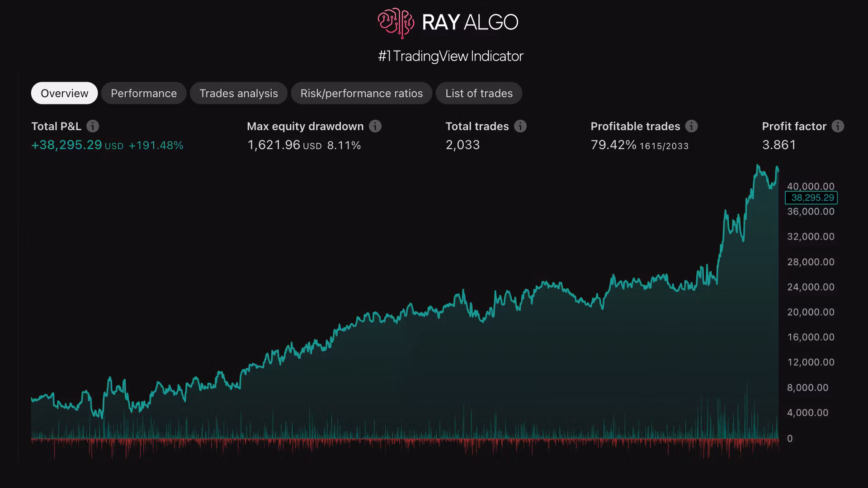Screen dimensions: 868x488
Task: Click the 2,033 total trades value
Action: [462, 145]
